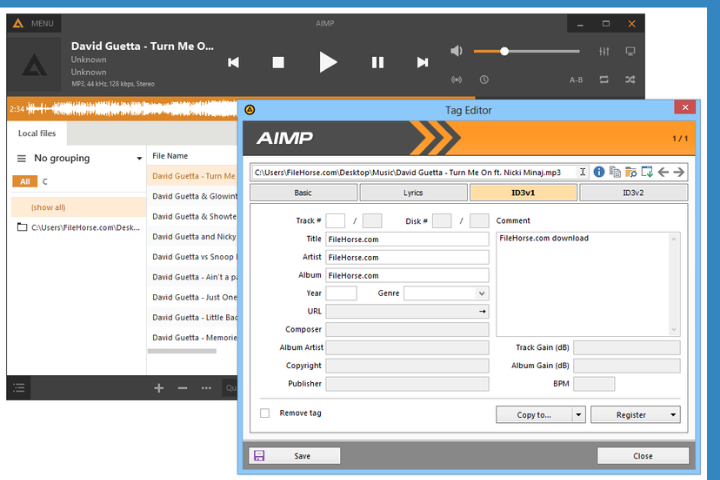Select David Guetta - Memories row
Image resolution: width=720 pixels, height=480 pixels.
coord(192,338)
